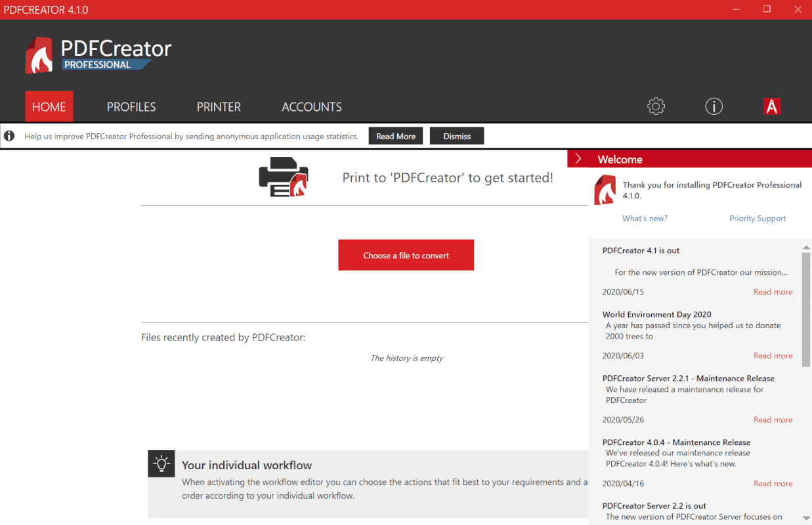812x525 pixels.
Task: Click the PDFCreator Professional logo
Action: coord(98,55)
